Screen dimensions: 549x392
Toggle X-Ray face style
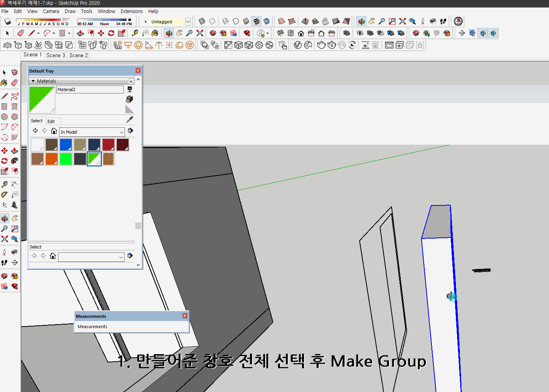202,21
